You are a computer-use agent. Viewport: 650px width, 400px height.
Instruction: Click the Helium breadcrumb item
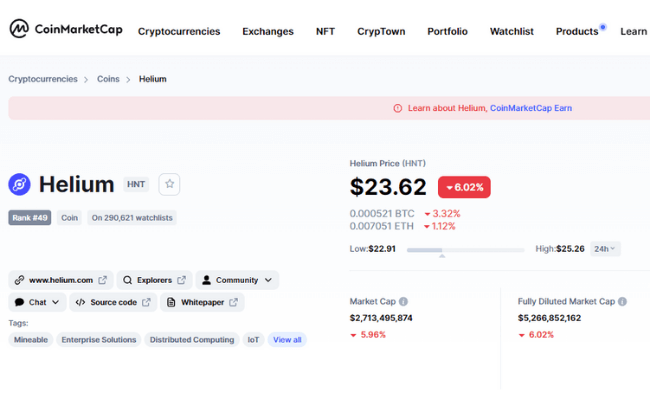point(153,79)
